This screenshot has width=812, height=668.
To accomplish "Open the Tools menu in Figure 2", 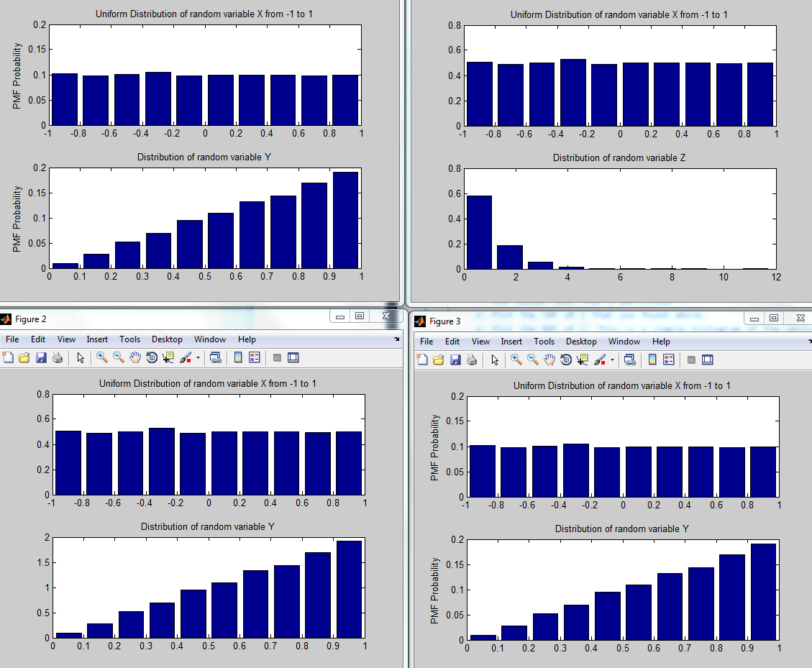I will 129,339.
